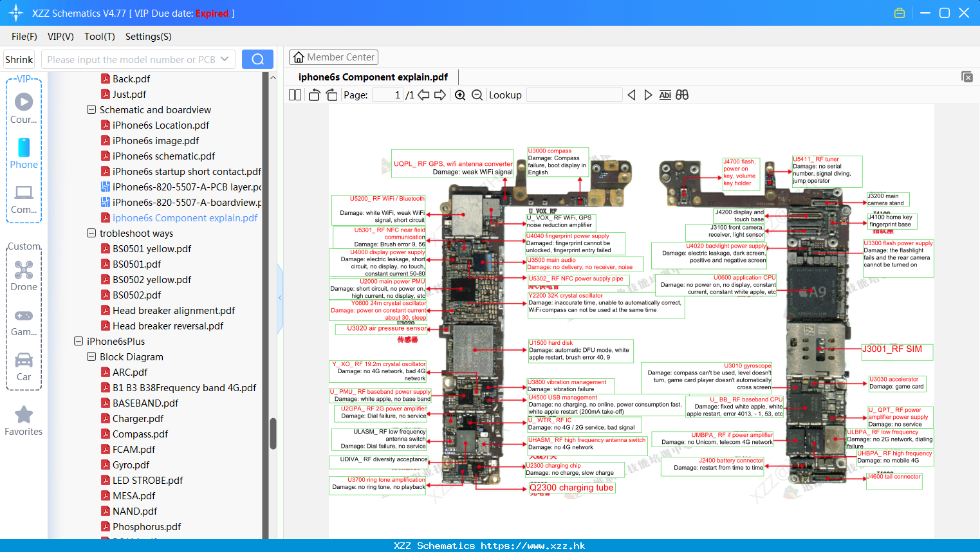Open the File(F) menu
980x552 pixels.
pos(24,37)
